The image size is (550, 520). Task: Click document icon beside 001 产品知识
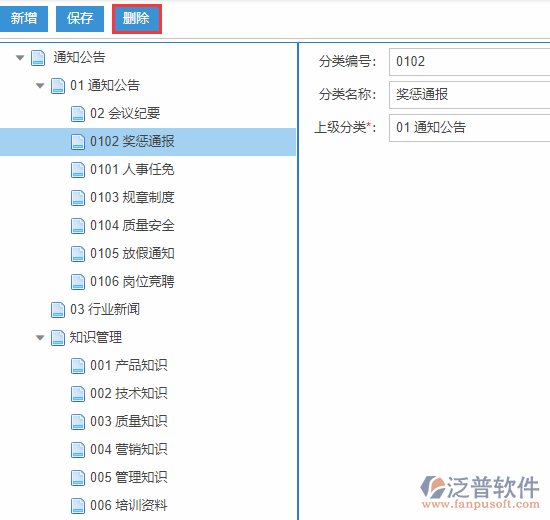[x=78, y=366]
